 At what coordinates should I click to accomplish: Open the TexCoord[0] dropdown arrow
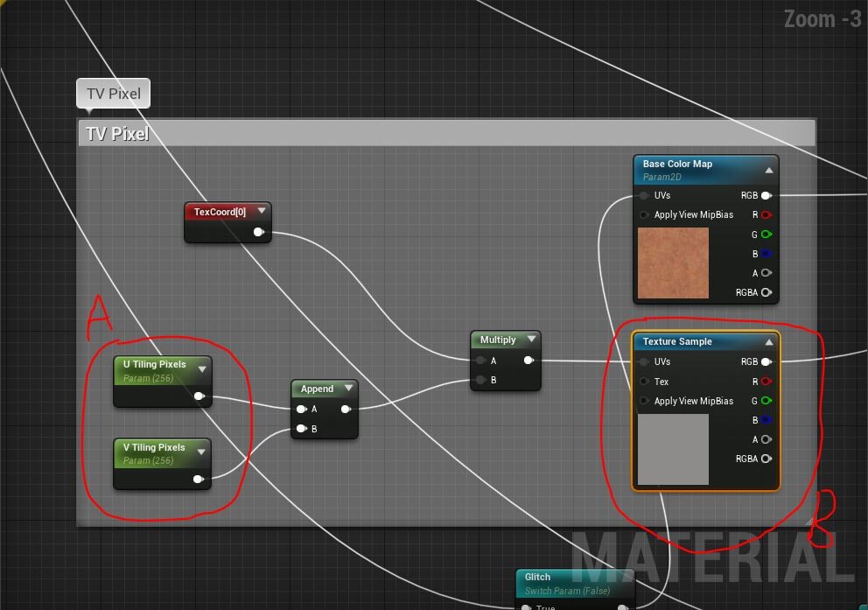pyautogui.click(x=262, y=210)
